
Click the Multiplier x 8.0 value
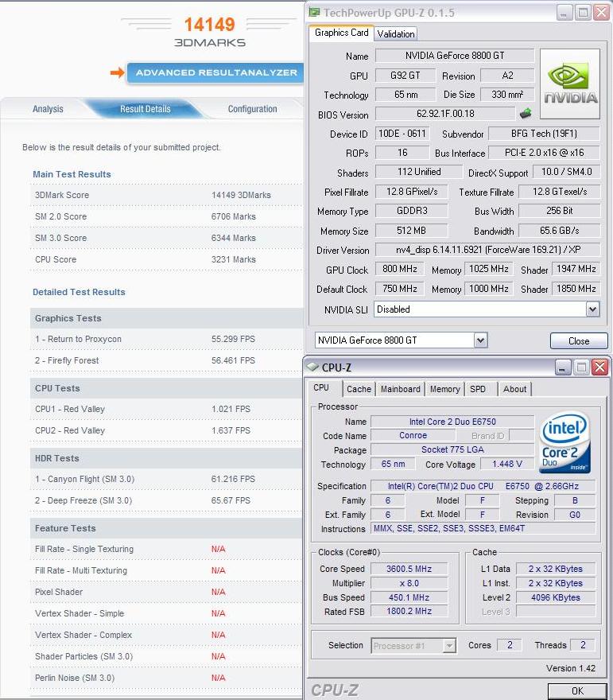point(409,583)
